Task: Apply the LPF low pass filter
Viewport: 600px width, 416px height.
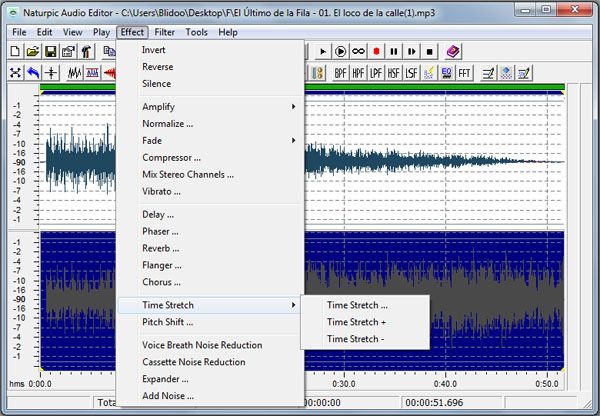Action: 376,73
